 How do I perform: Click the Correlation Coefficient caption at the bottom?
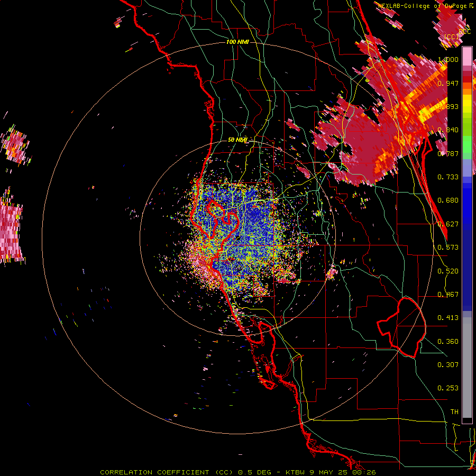click(237, 472)
